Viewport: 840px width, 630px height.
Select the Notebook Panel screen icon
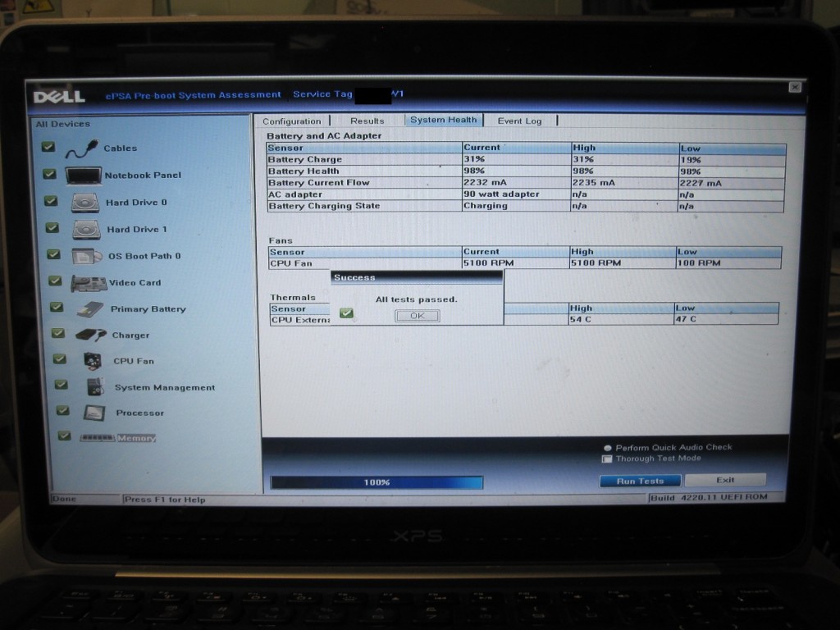click(x=83, y=176)
